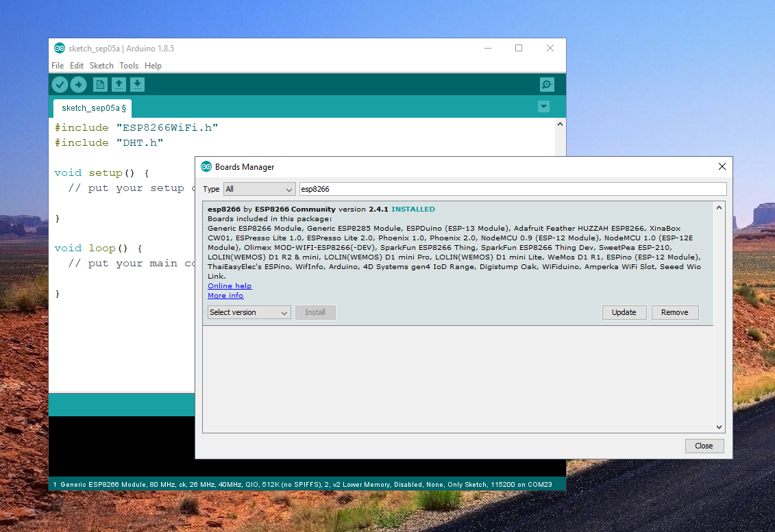This screenshot has width=775, height=532.
Task: Click the Open sketch up-arrow icon
Action: coord(119,84)
